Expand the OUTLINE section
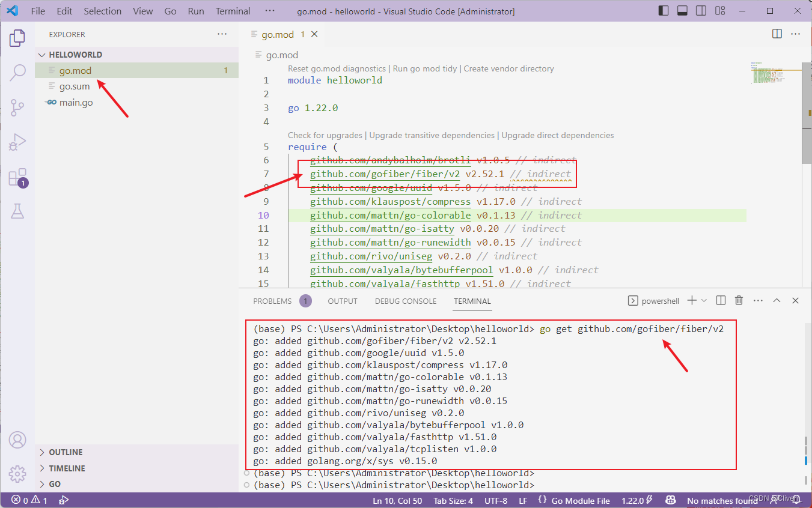The height and width of the screenshot is (508, 812). click(x=136, y=452)
